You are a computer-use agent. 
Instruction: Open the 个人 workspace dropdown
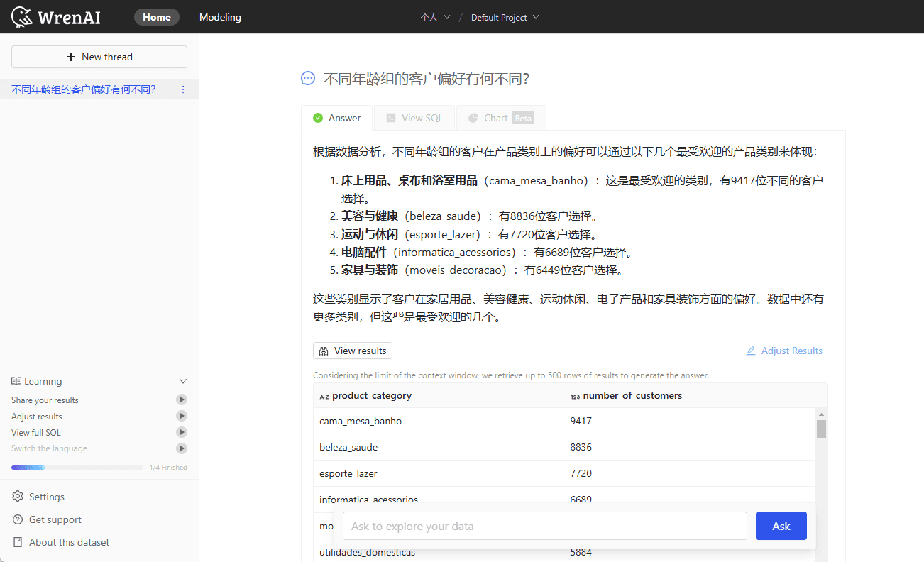[x=435, y=17]
